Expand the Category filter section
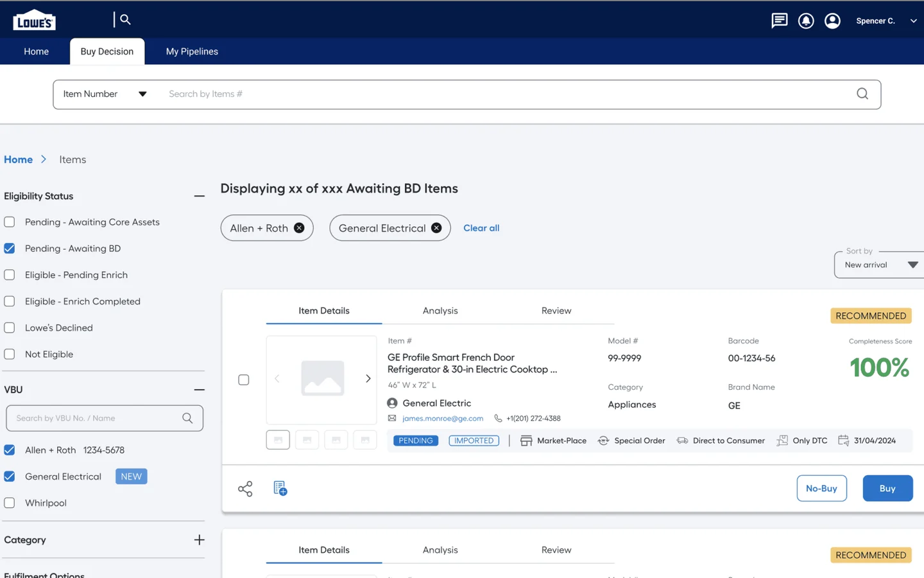The image size is (924, 578). pos(200,540)
